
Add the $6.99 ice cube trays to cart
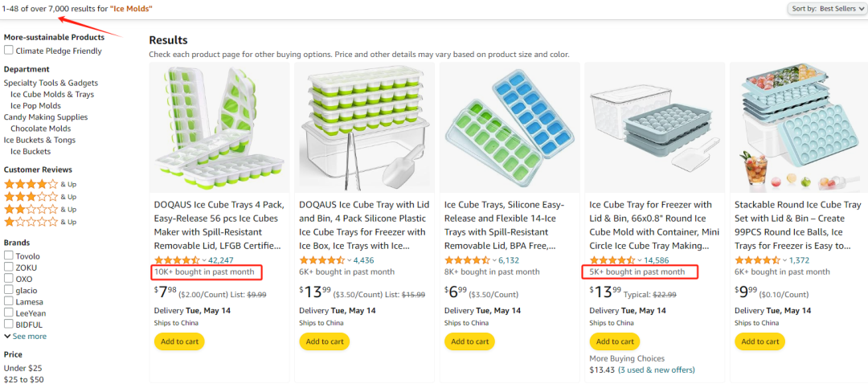pyautogui.click(x=470, y=341)
